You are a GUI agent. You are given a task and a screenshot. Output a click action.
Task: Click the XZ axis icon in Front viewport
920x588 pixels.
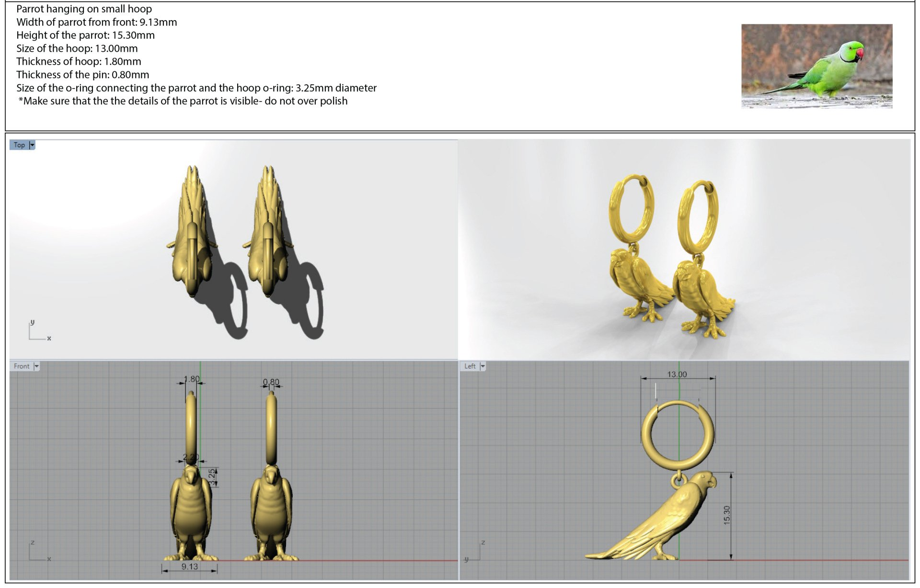point(38,552)
